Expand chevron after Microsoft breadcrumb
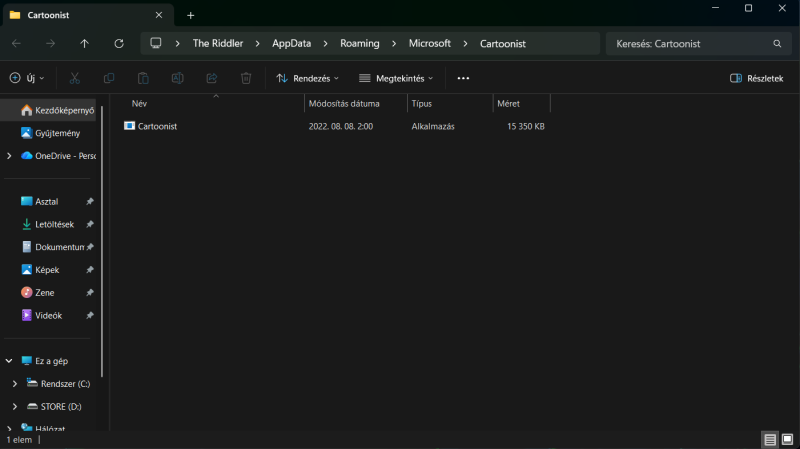 465,44
